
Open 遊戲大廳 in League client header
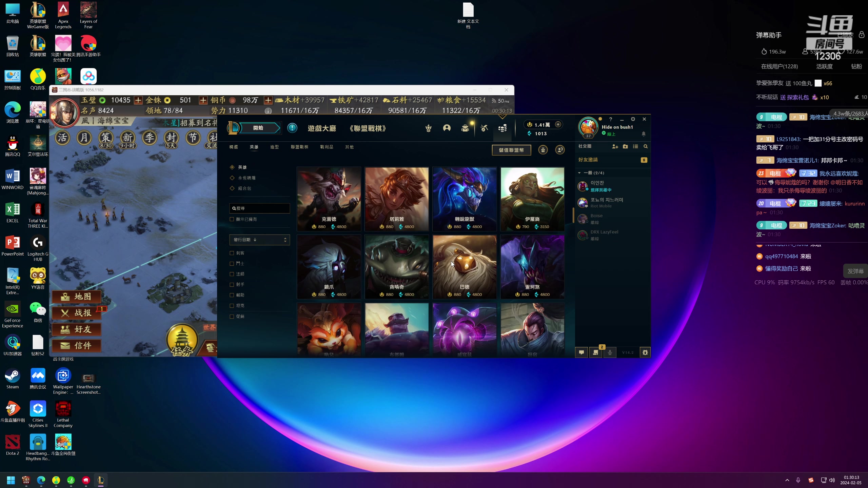tap(322, 128)
